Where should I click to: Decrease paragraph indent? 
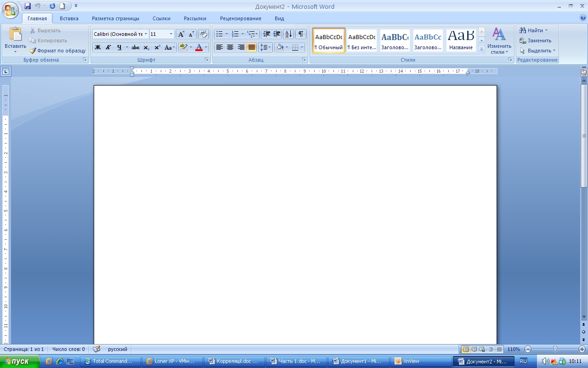point(266,34)
